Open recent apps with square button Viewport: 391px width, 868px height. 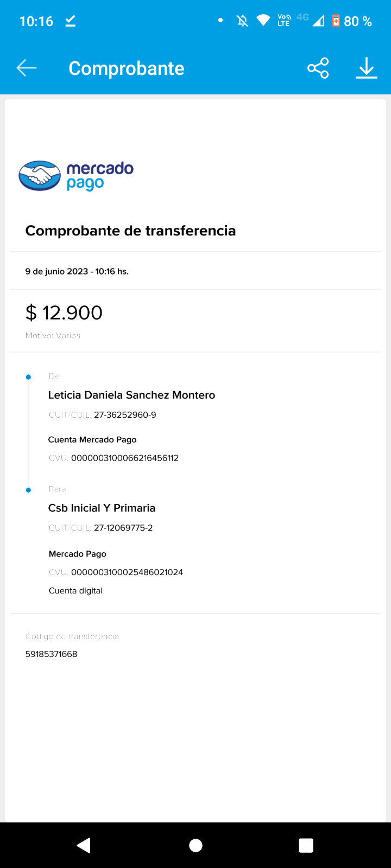coord(306,845)
